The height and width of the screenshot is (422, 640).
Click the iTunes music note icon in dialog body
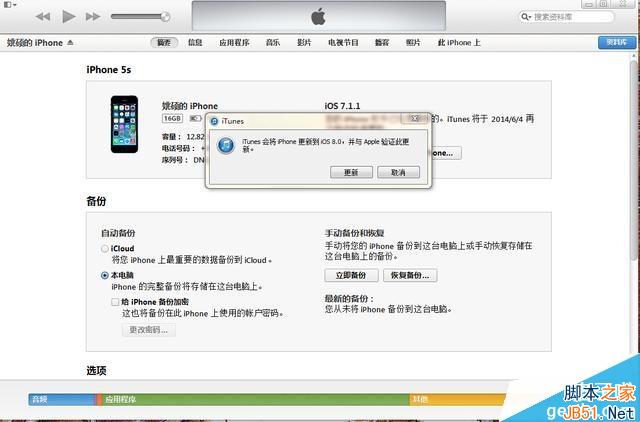[226, 146]
